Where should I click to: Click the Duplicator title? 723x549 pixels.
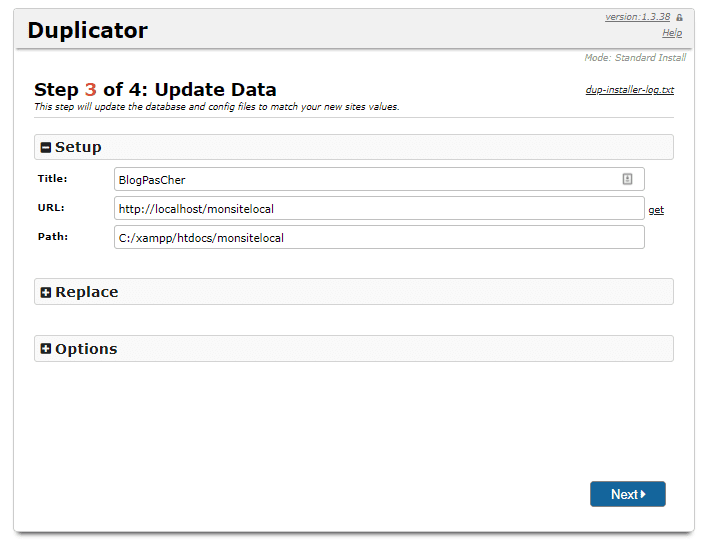(88, 30)
